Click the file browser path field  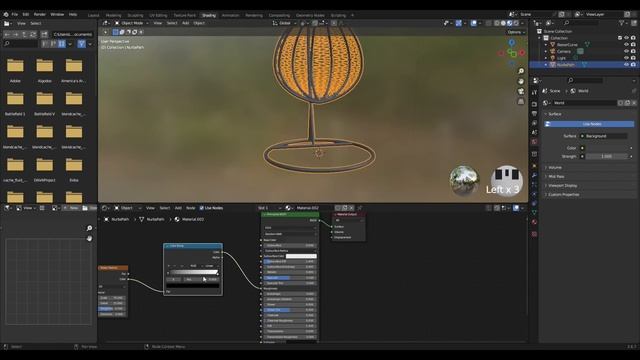73,35
